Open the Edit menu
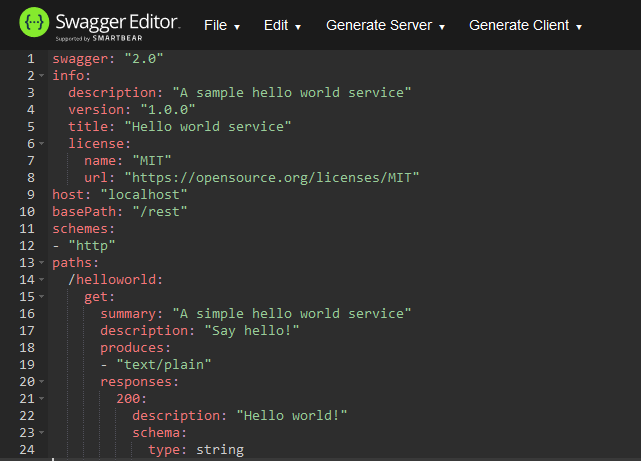The image size is (641, 461). click(282, 25)
